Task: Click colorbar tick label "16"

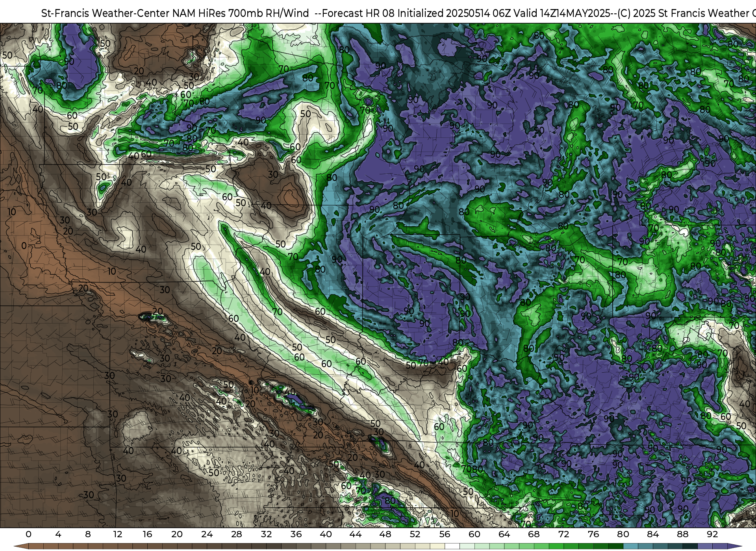Action: (147, 534)
